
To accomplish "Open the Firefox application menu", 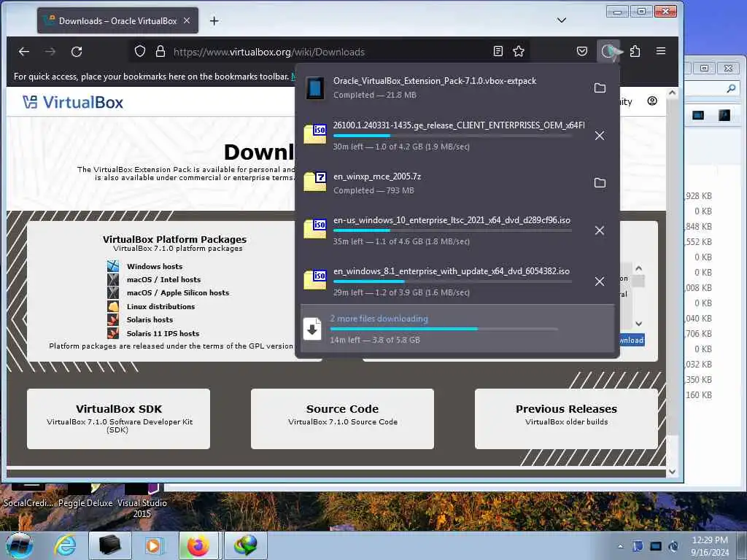I will pos(661,51).
